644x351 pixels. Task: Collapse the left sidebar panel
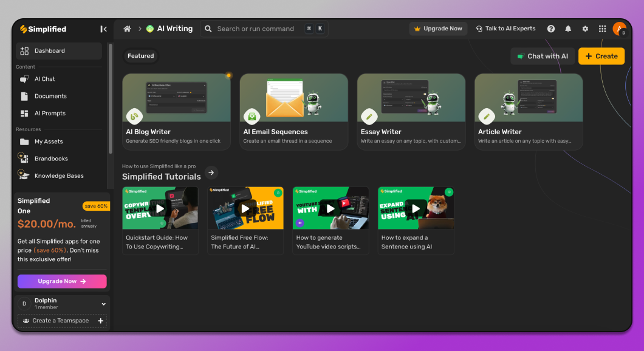[x=103, y=29]
